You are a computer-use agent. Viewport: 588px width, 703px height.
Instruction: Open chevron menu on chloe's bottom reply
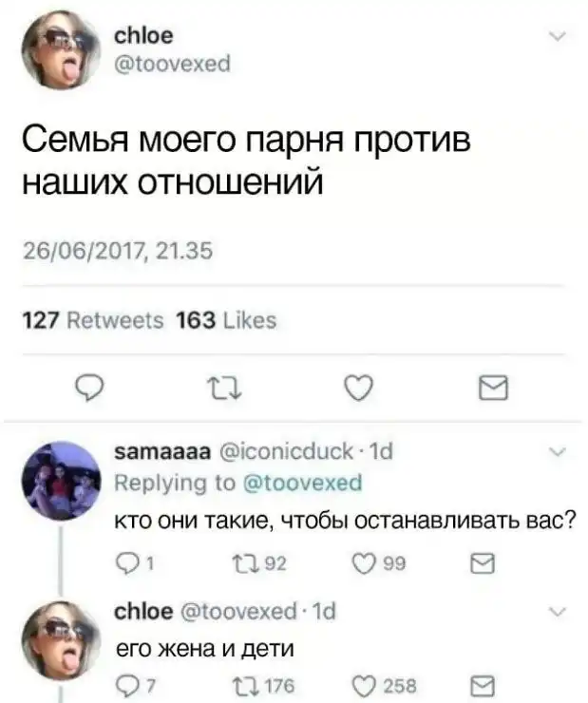(557, 612)
